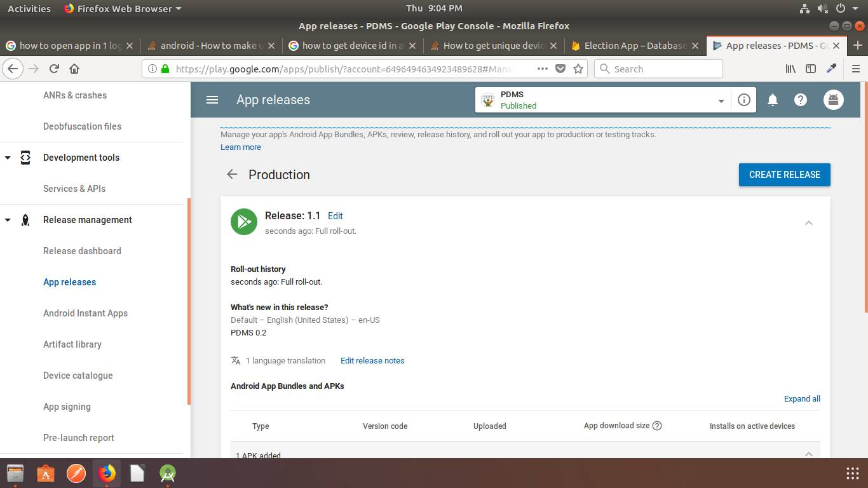
Task: Click Firefox back navigation button
Action: [x=13, y=69]
